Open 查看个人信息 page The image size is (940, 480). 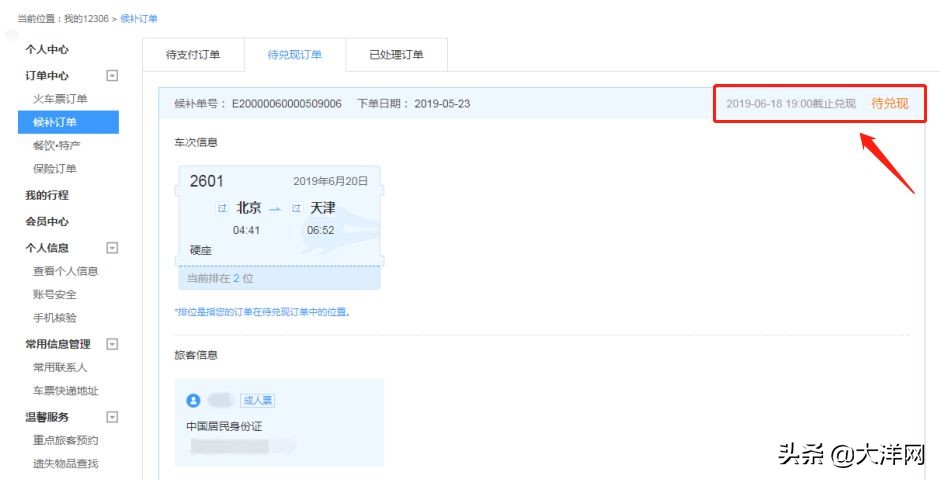point(65,271)
